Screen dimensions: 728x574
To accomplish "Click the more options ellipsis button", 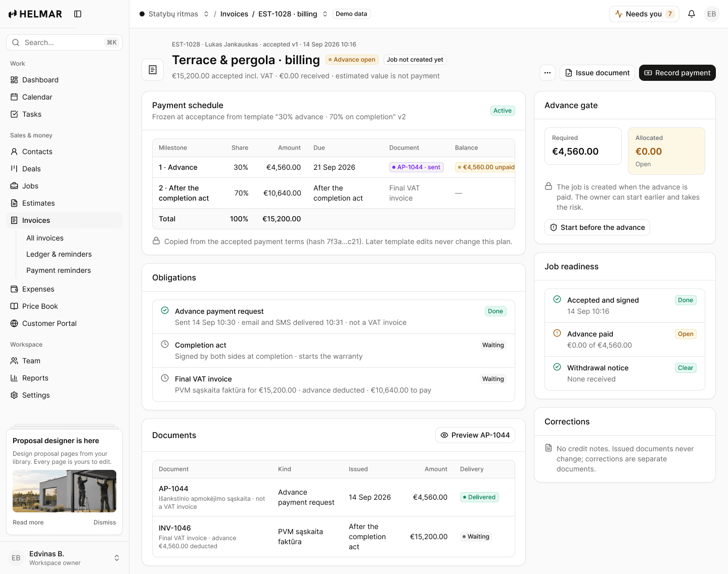I will (548, 73).
